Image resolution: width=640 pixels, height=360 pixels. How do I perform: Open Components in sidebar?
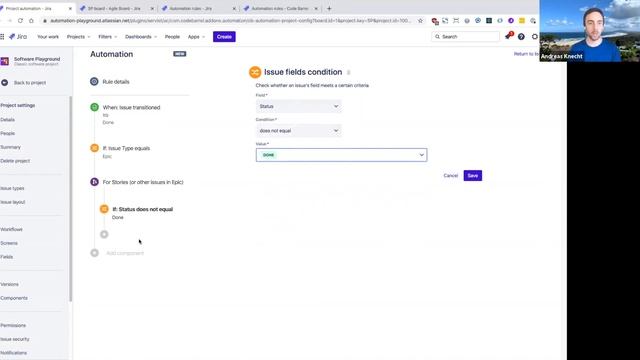(x=14, y=298)
